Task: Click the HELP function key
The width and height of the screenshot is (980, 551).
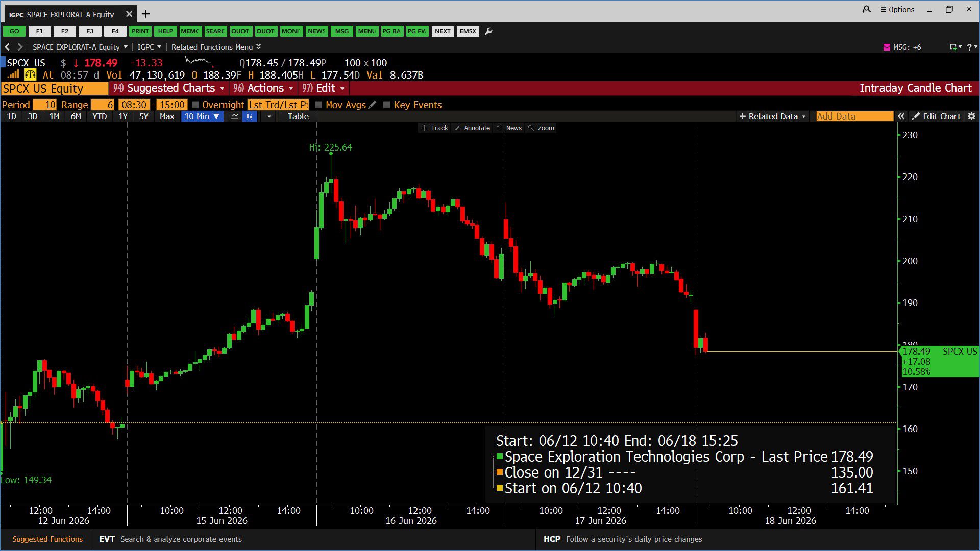Action: click(x=165, y=31)
